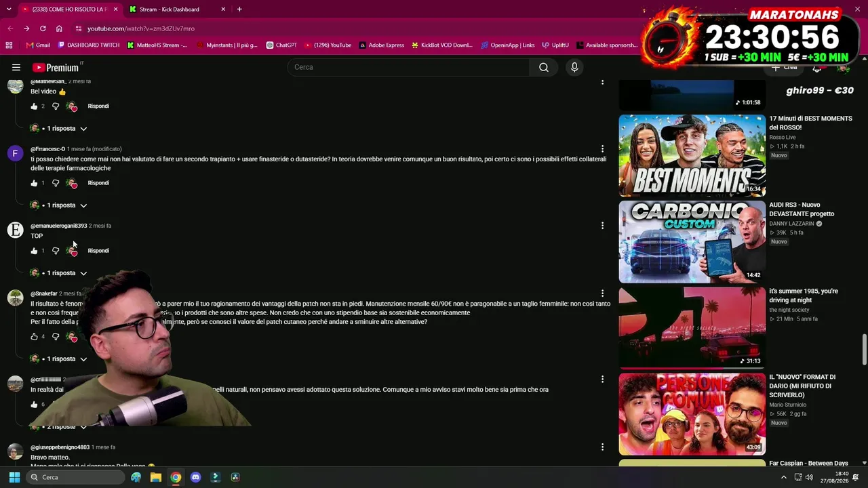This screenshot has height=488, width=868.
Task: Open the Gmail bookmark
Action: [38, 45]
